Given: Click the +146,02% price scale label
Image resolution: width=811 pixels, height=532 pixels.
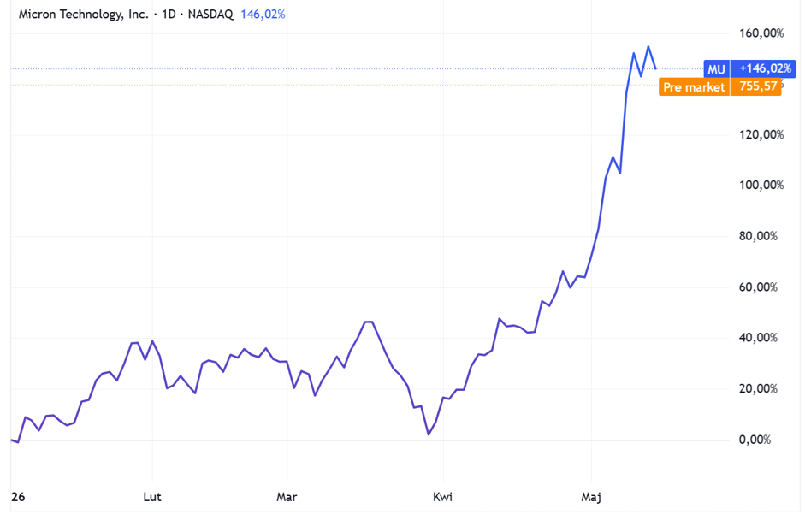Looking at the screenshot, I should (x=763, y=68).
